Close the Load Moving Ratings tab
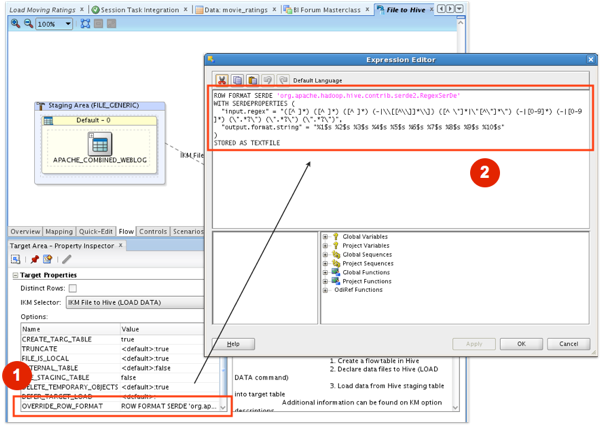 click(x=82, y=9)
